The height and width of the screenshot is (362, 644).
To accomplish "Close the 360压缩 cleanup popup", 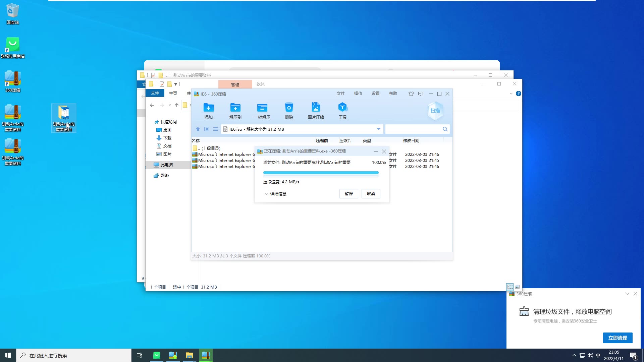I will pos(635,294).
